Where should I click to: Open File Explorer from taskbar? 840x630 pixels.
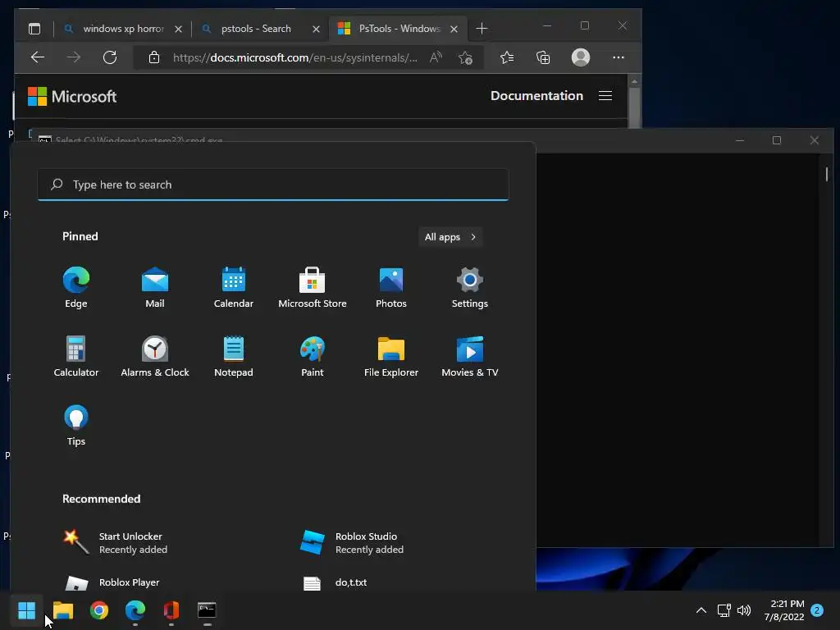pyautogui.click(x=63, y=610)
